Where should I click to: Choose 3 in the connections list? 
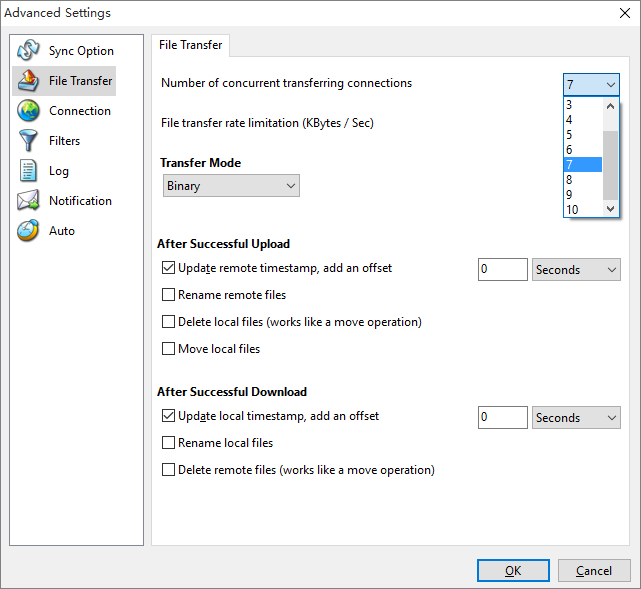583,105
